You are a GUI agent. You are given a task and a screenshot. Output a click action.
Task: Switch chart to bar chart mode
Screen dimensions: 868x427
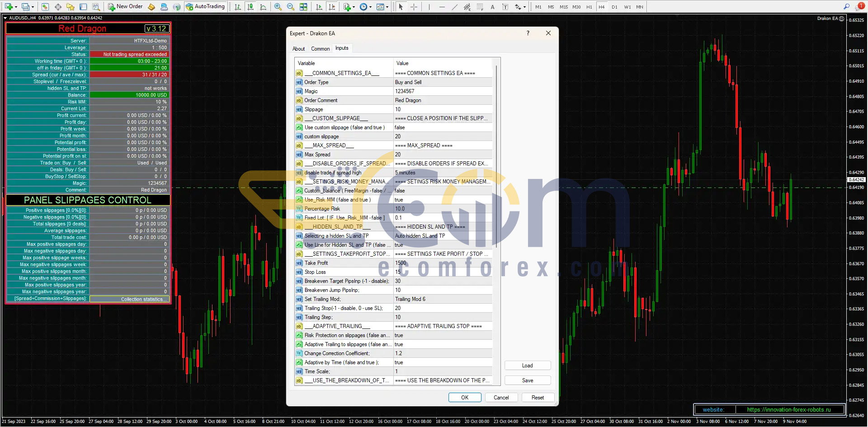click(x=238, y=7)
